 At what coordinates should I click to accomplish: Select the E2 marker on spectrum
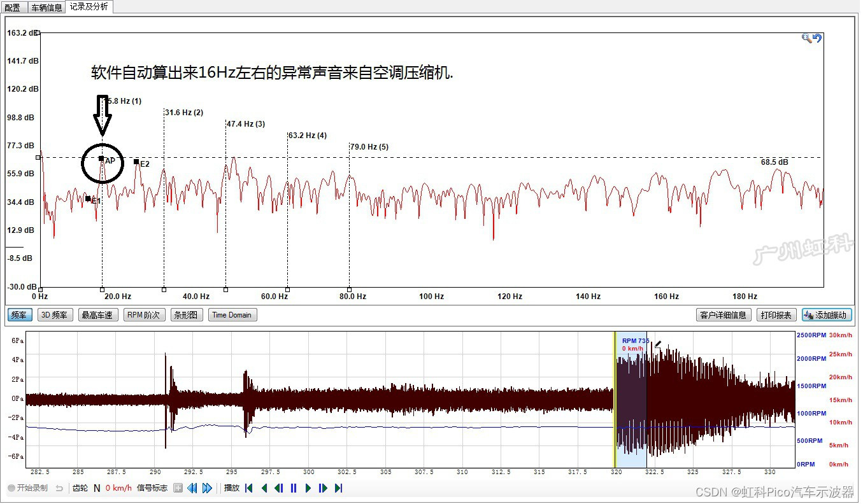pos(136,162)
